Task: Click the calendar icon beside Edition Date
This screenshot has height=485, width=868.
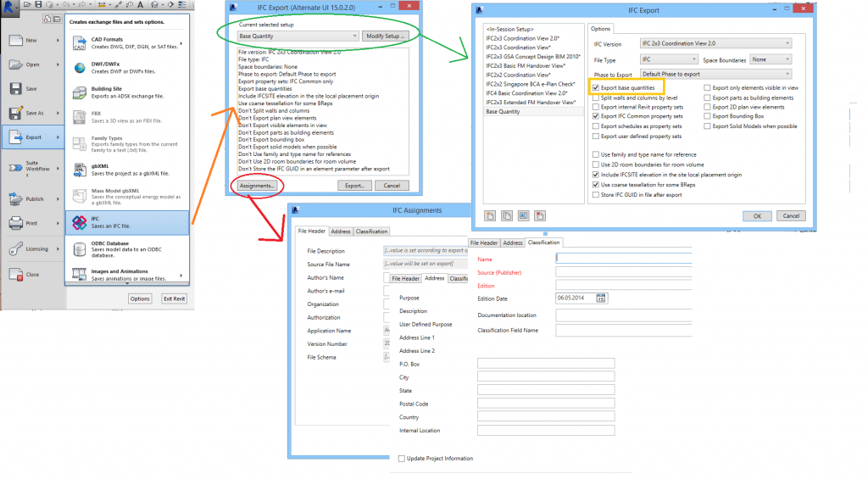Action: point(601,298)
